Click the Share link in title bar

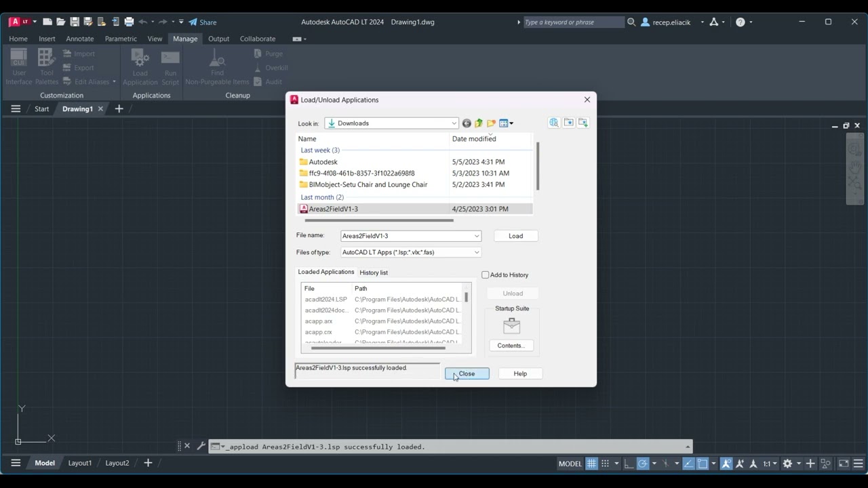[203, 22]
